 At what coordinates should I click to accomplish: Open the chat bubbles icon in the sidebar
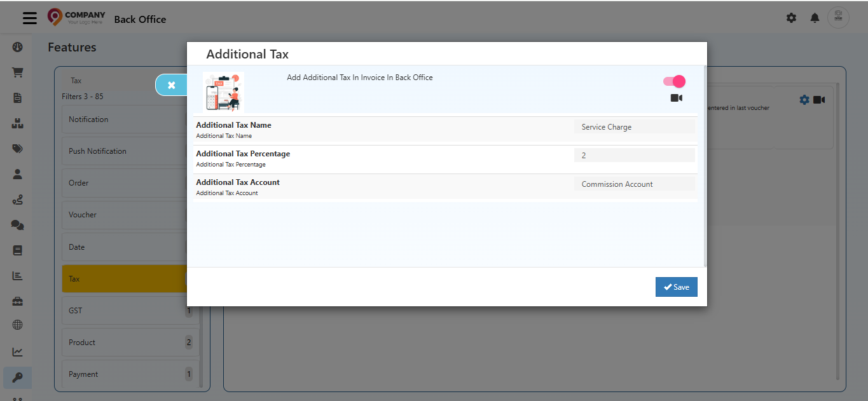pos(17,225)
